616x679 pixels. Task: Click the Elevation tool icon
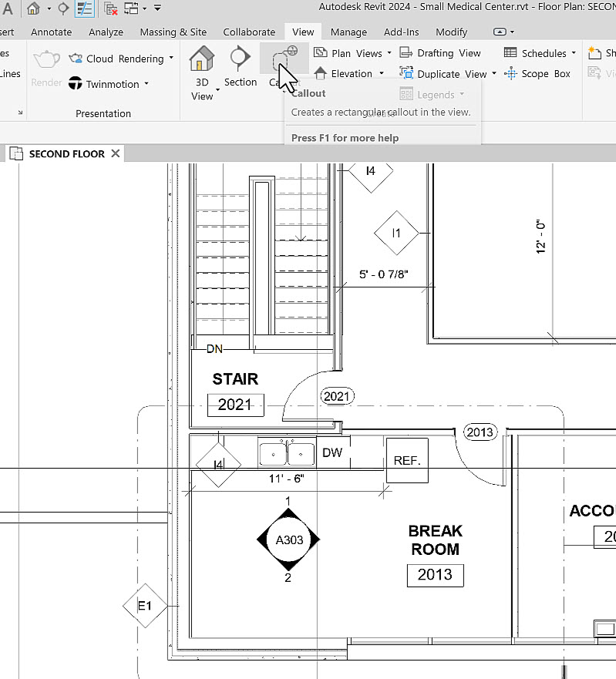321,73
